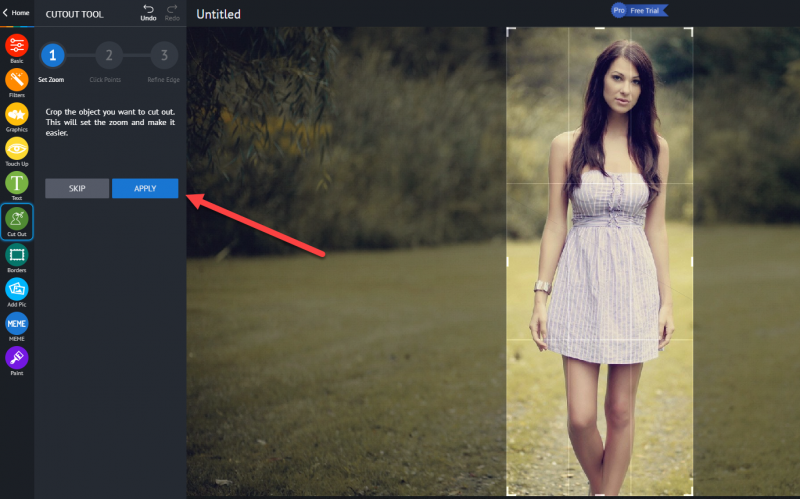Go back using the Home chevron
Screen dimensions: 800x499
[5, 12]
